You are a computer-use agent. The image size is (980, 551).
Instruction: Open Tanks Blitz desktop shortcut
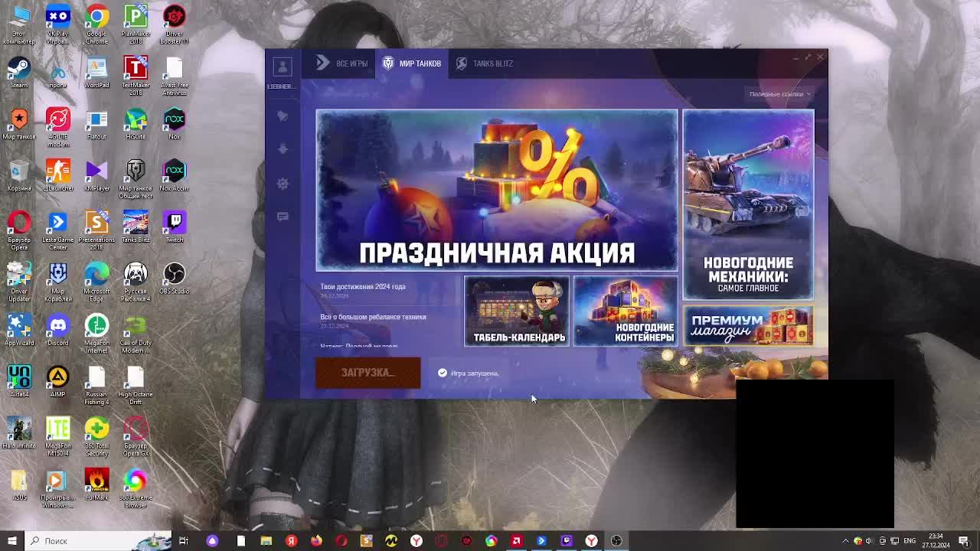tap(136, 227)
